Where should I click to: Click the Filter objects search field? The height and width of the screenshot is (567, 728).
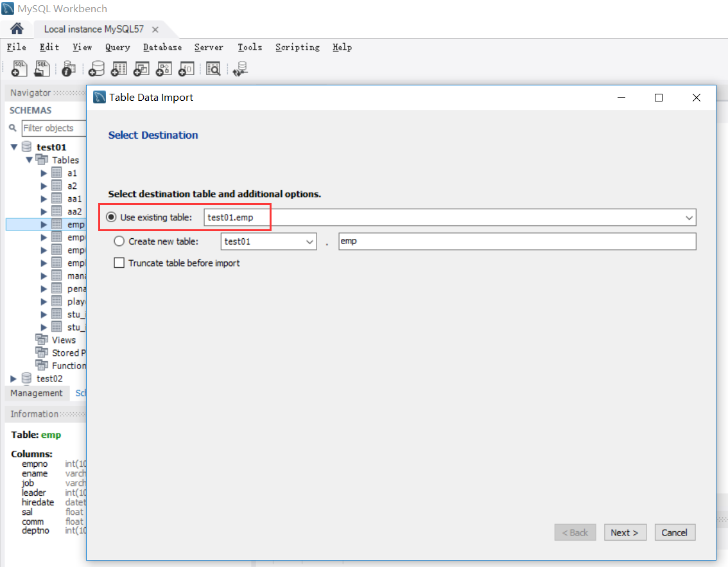tap(54, 128)
